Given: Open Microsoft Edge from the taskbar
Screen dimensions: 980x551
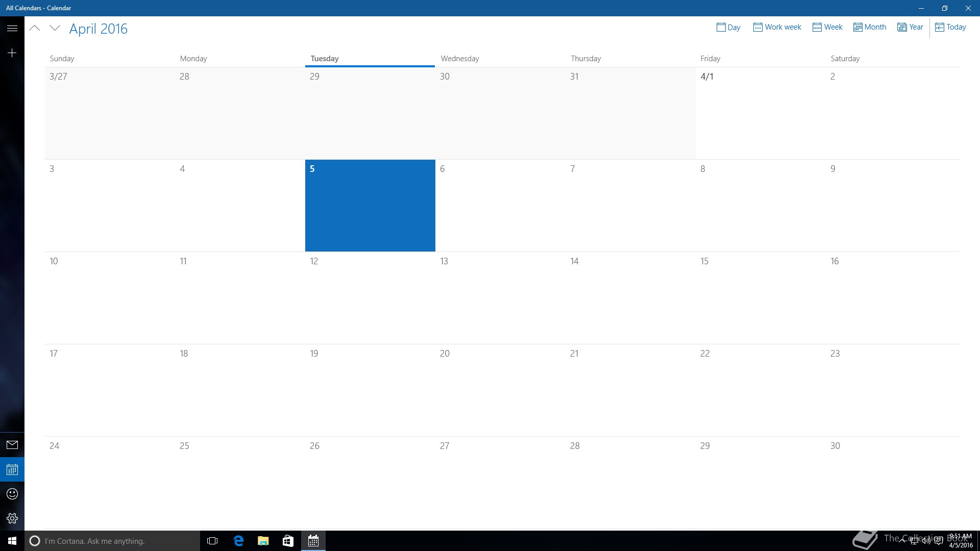Looking at the screenshot, I should point(238,541).
